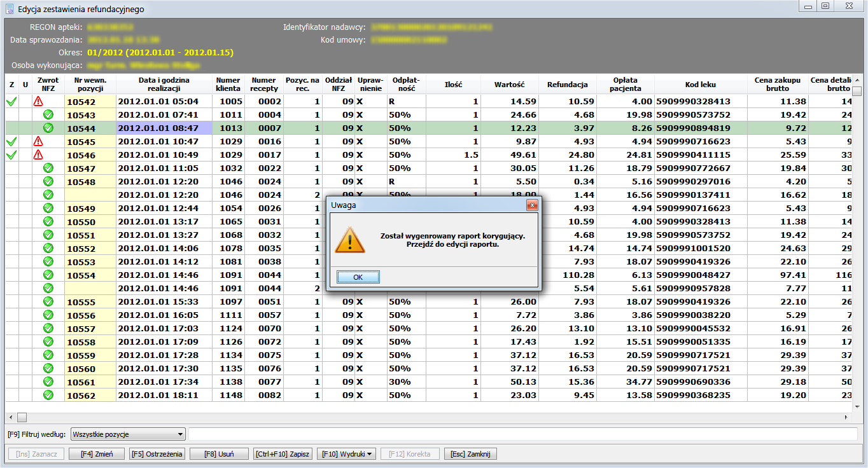The image size is (868, 468).
Task: Click green status icon in row 10544
Action: 48,128
